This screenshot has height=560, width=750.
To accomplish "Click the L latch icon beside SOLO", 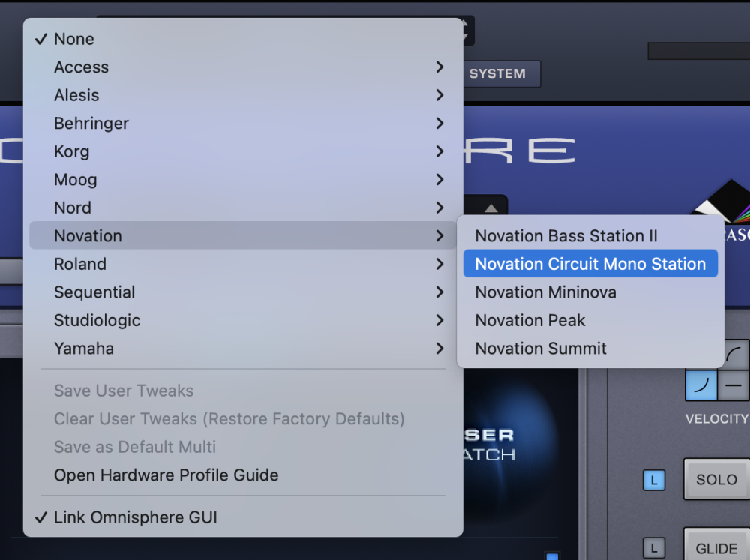I will pyautogui.click(x=653, y=480).
